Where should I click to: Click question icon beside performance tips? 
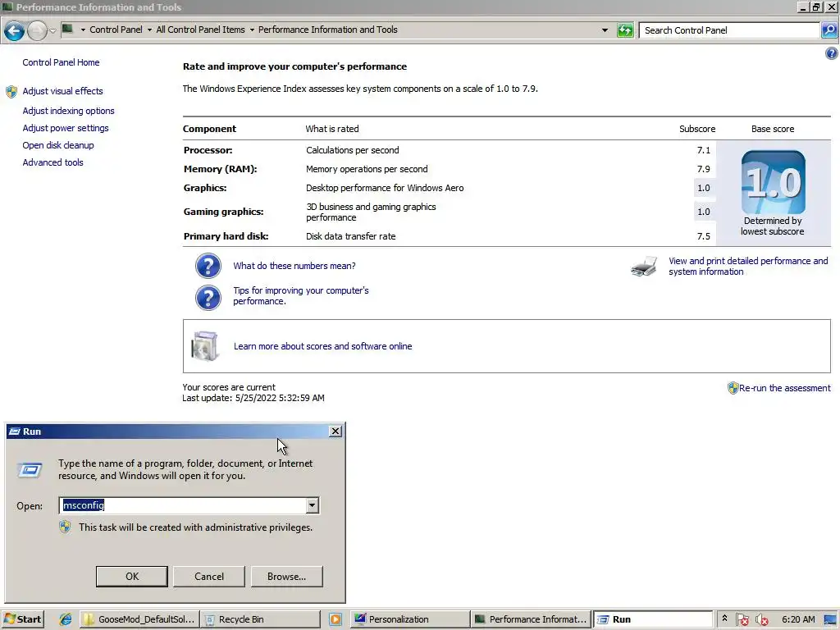(208, 298)
